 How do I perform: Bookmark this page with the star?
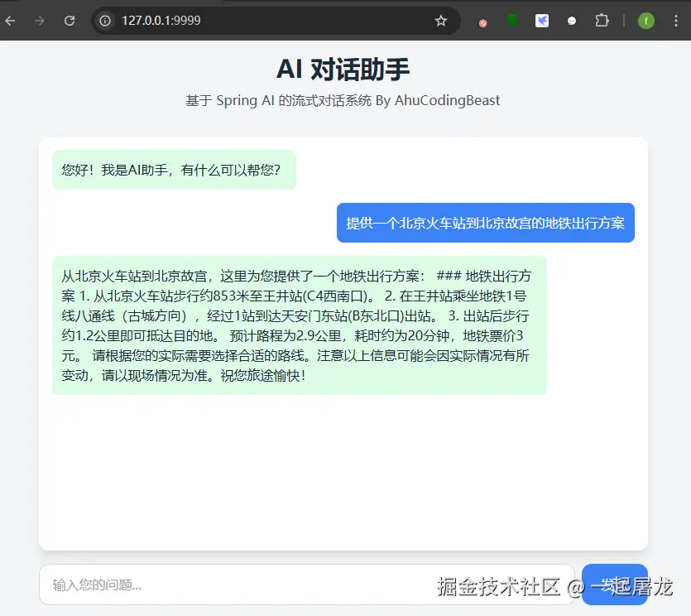click(441, 21)
